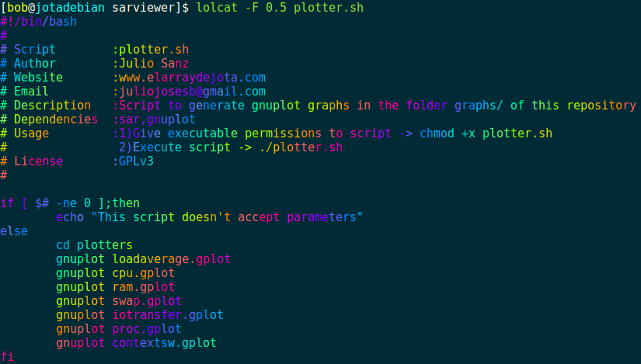Click the sar,gnuplot dependencies value
Viewport: 641px width, 364px height.
coord(157,120)
